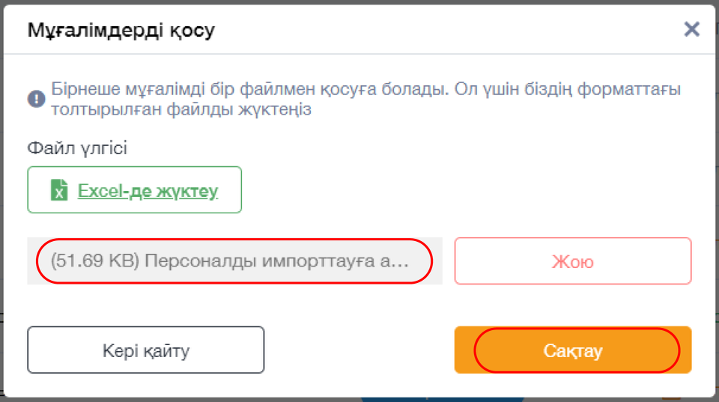Viewport: 719px width, 402px height.
Task: Select the uploaded Персоналды импорттауға file field
Action: point(234,262)
